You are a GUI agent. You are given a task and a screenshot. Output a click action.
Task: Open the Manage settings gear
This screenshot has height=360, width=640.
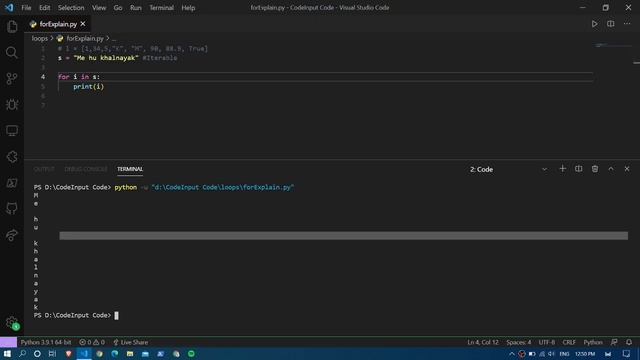pos(12,323)
